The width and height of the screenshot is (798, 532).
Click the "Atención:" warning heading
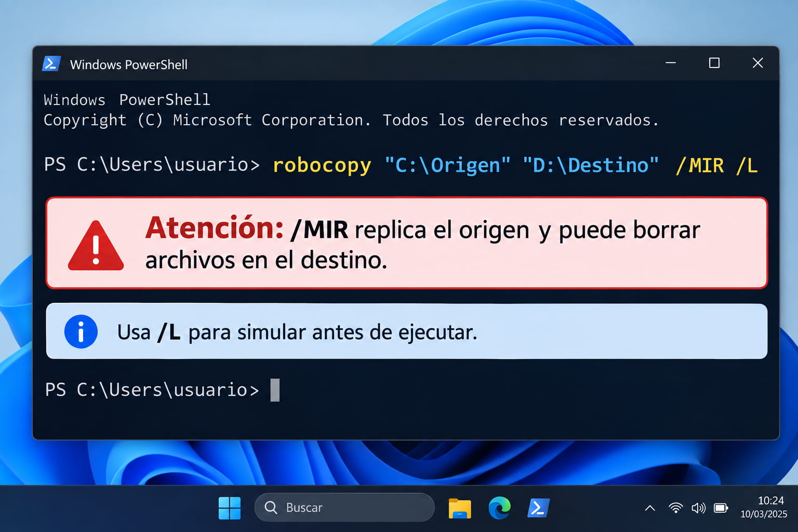click(214, 228)
